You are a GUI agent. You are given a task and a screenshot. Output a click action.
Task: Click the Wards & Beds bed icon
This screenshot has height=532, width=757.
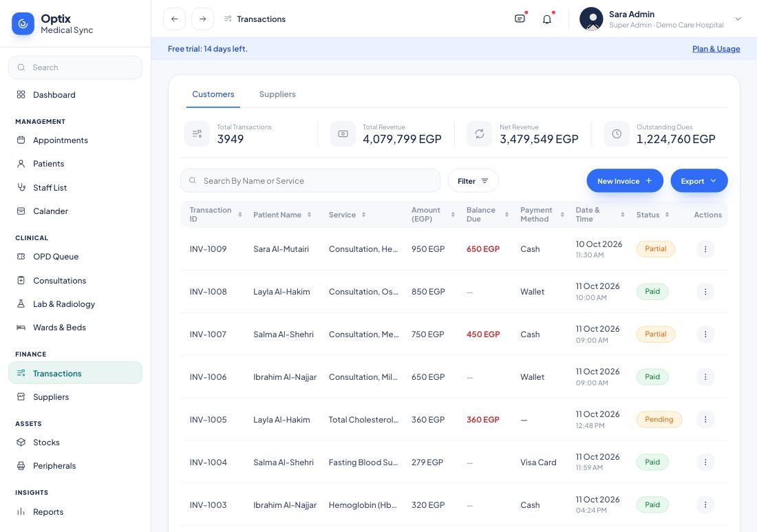(x=21, y=328)
